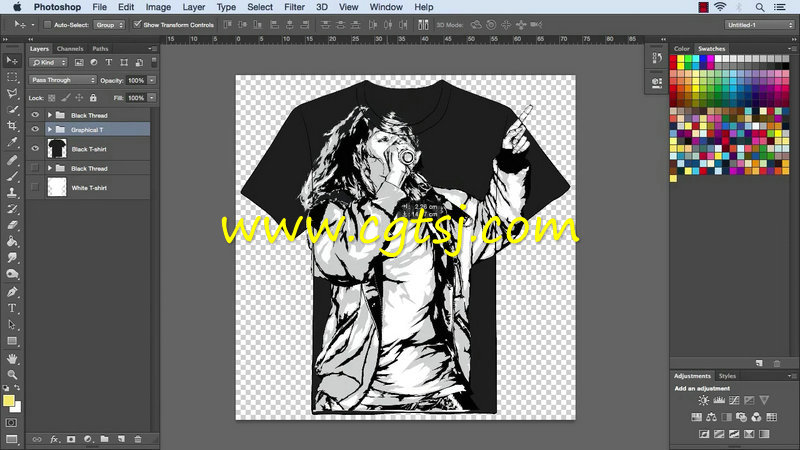
Task: Open the Auto-Select Group dropdown
Action: pos(109,24)
